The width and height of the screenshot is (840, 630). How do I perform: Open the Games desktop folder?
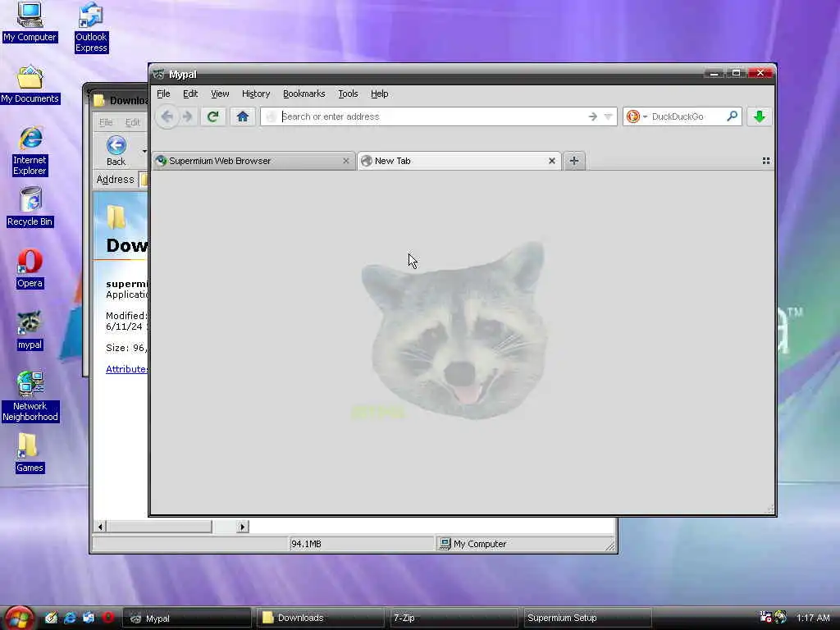click(x=30, y=453)
